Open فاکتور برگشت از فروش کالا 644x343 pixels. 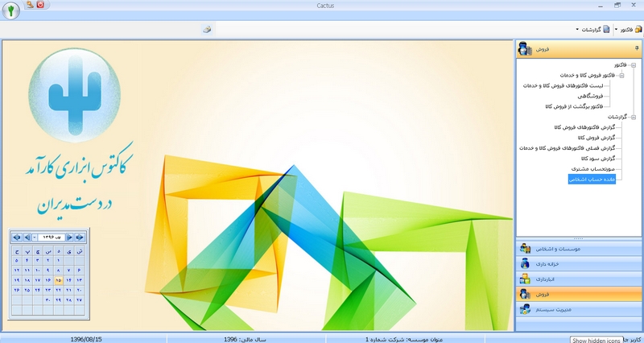pos(574,106)
